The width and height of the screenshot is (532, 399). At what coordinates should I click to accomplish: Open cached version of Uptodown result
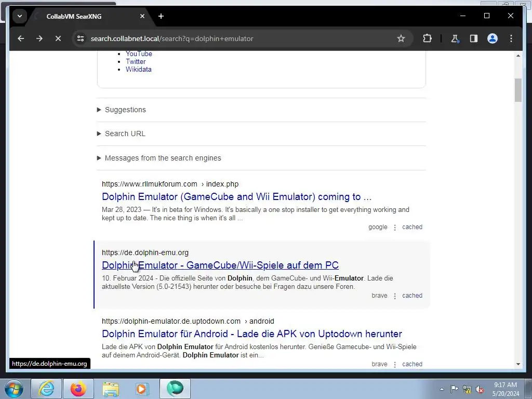[412, 364]
